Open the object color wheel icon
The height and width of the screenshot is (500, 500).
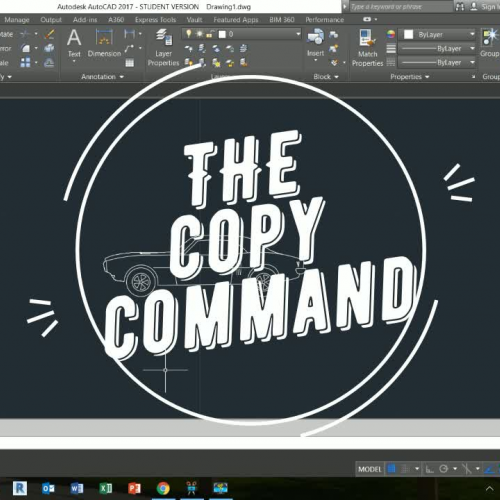click(x=391, y=34)
